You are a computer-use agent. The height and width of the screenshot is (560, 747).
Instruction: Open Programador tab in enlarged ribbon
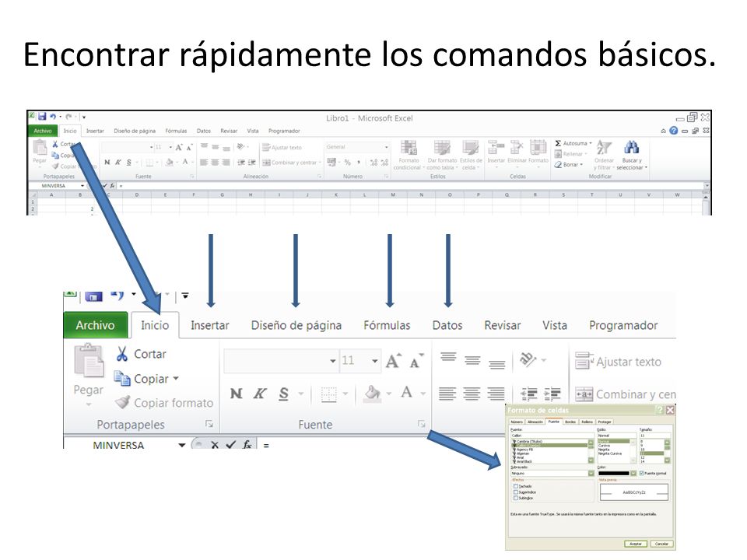(623, 325)
